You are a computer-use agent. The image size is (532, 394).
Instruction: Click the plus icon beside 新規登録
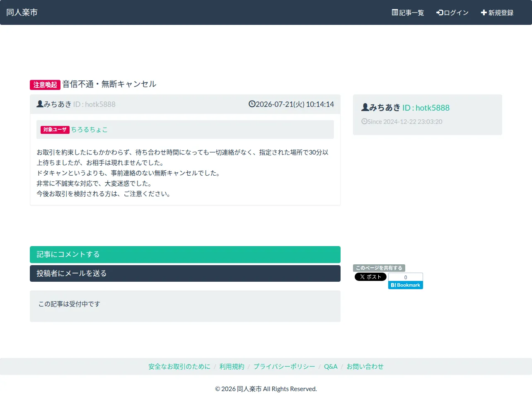tap(484, 12)
